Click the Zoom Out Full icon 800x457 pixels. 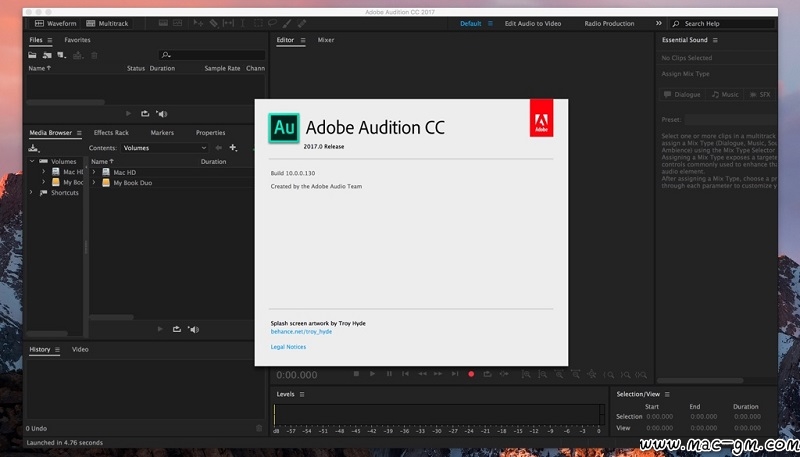tap(591, 374)
